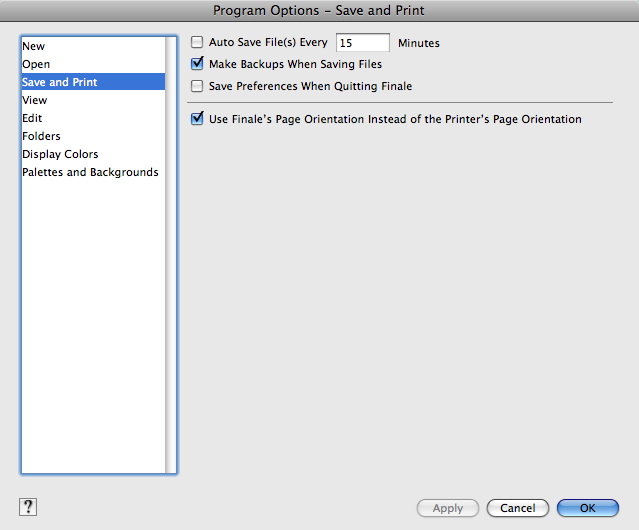Uncheck Make Backups When Saving Files

click(197, 64)
